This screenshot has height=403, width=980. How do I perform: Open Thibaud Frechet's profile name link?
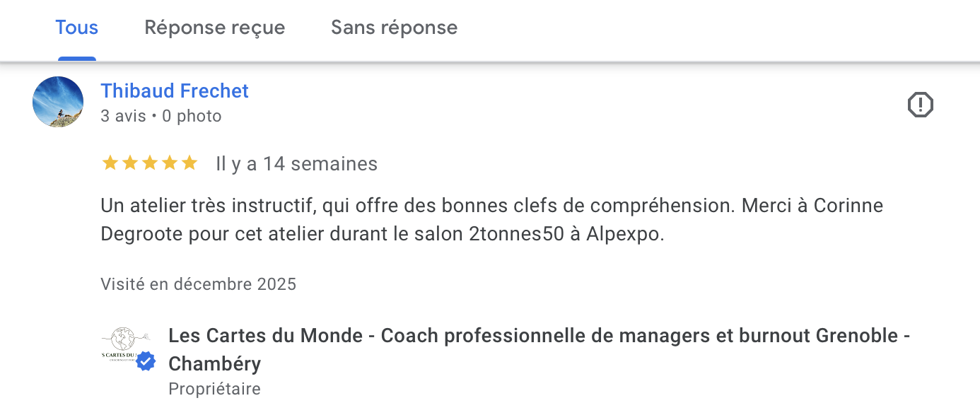click(175, 91)
